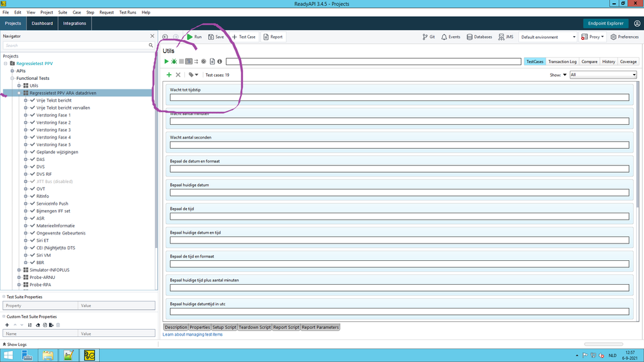The width and height of the screenshot is (644, 362).
Task: Click the Endpoint Explorer button
Action: [605, 23]
